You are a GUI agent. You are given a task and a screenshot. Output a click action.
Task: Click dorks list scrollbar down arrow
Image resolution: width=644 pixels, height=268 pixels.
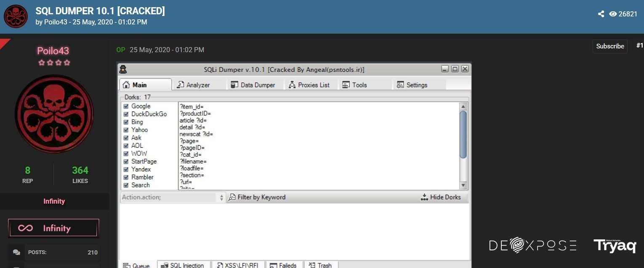pyautogui.click(x=463, y=185)
